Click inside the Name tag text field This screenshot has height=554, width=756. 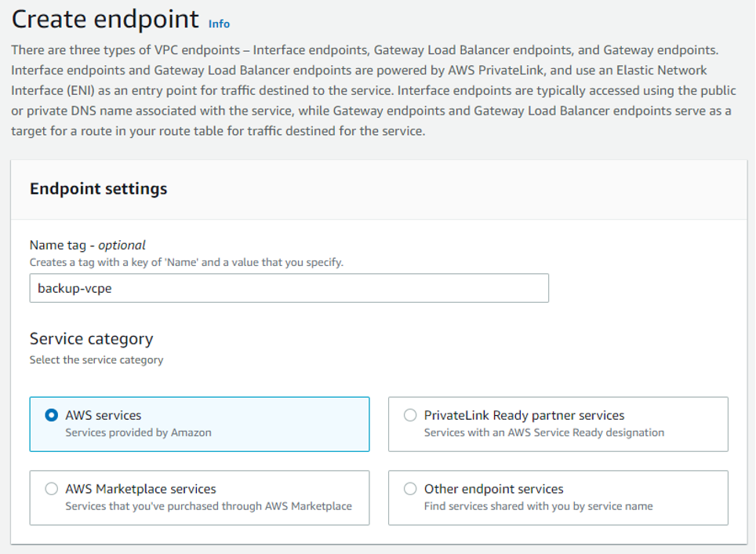pyautogui.click(x=289, y=288)
